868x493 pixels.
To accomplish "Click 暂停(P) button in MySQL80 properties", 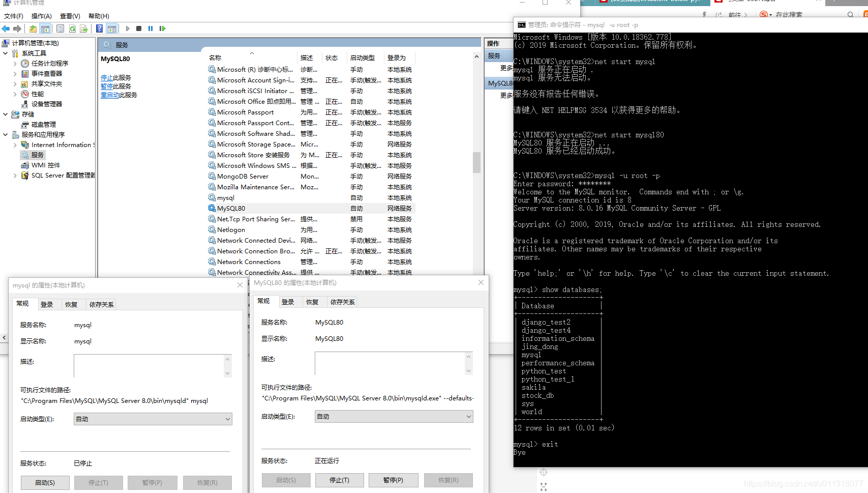I will [394, 480].
